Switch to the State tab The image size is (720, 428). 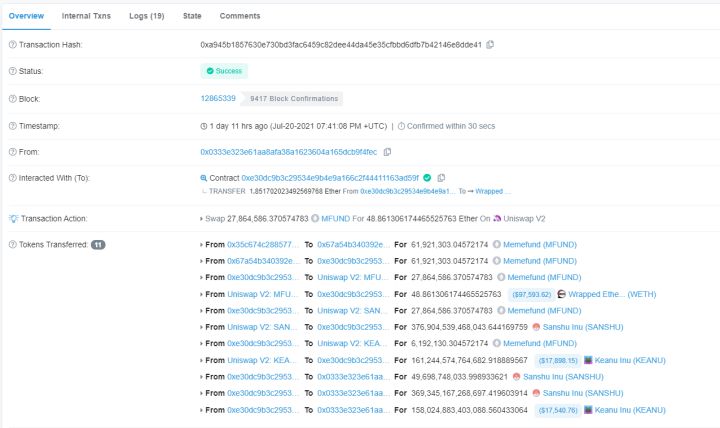192,16
